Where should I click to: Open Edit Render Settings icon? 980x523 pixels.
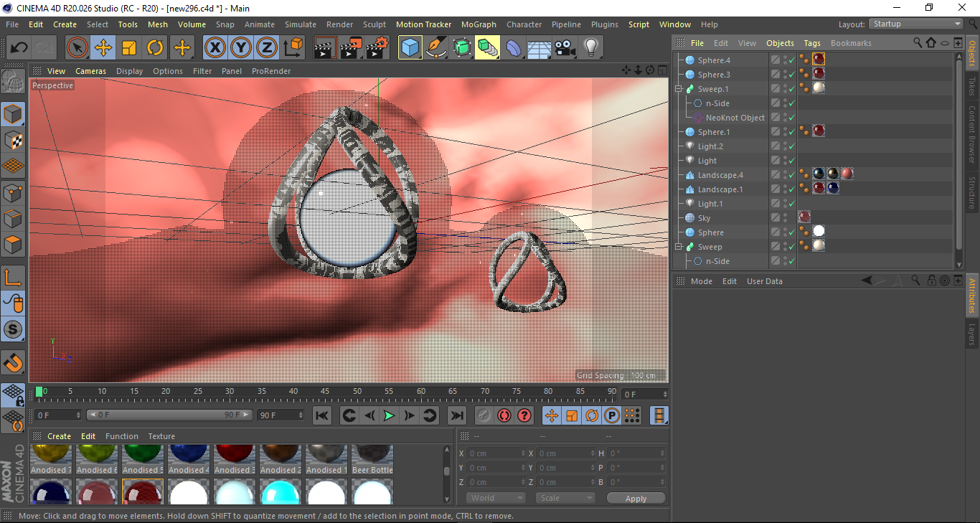pos(377,48)
